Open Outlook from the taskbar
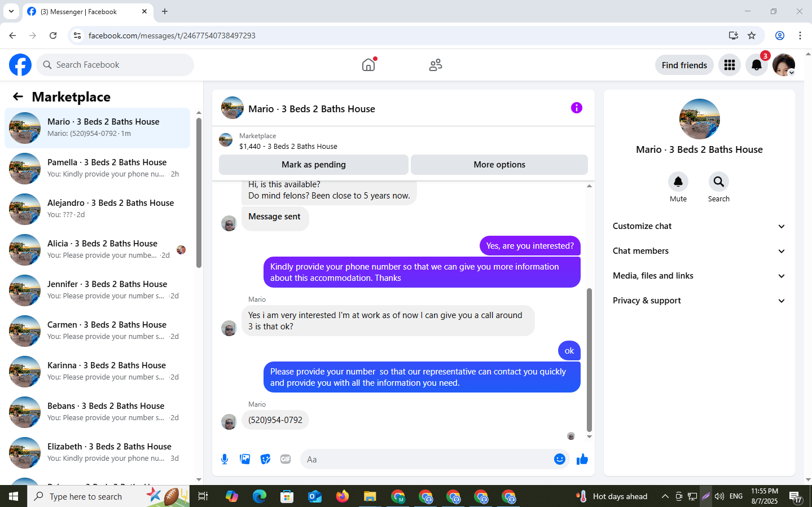 click(314, 496)
